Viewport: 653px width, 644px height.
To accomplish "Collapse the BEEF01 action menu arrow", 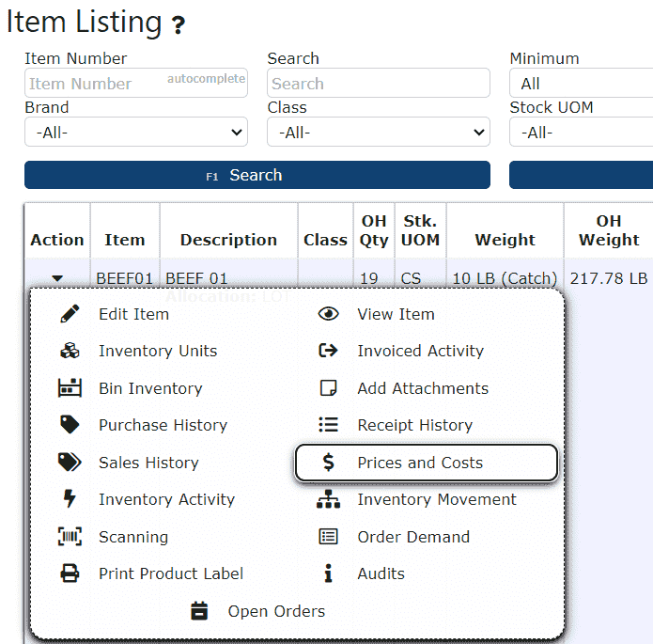I will (x=57, y=278).
